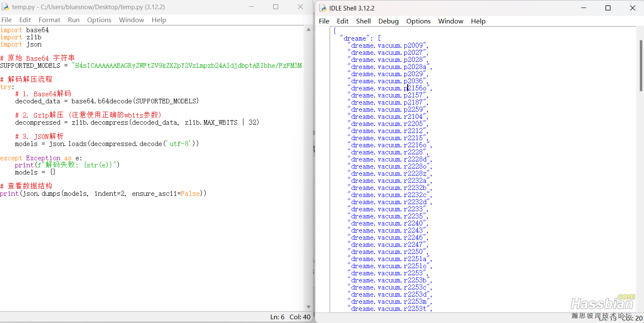Place cursor on the 'import json' line
The width and height of the screenshot is (644, 323).
point(21,44)
